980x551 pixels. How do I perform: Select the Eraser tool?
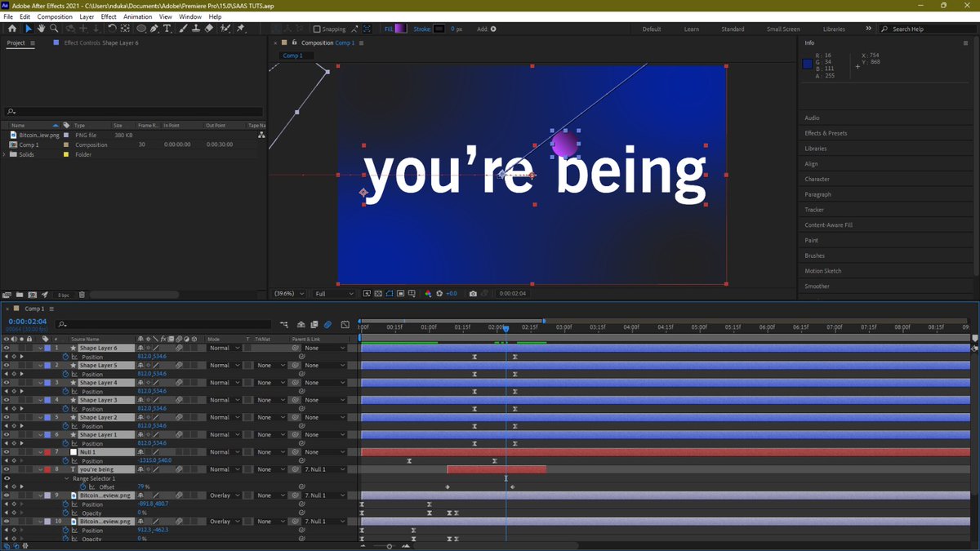pyautogui.click(x=209, y=29)
